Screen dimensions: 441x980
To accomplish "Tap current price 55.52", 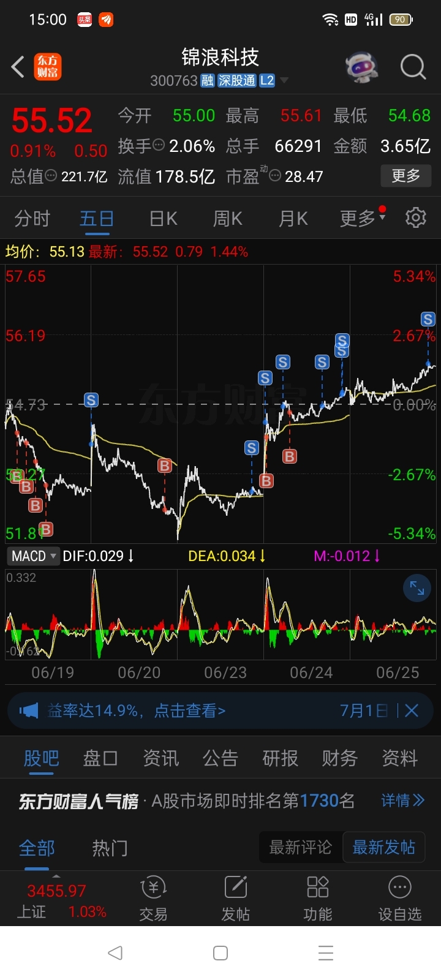I will coord(51,120).
